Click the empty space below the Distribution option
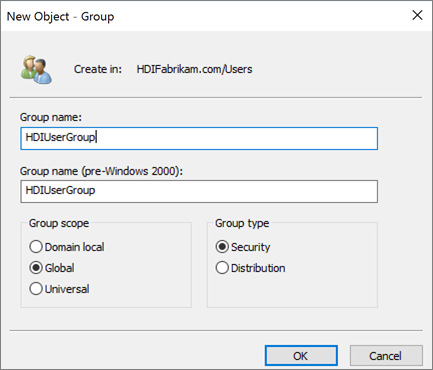433x370 pixels. 292,291
